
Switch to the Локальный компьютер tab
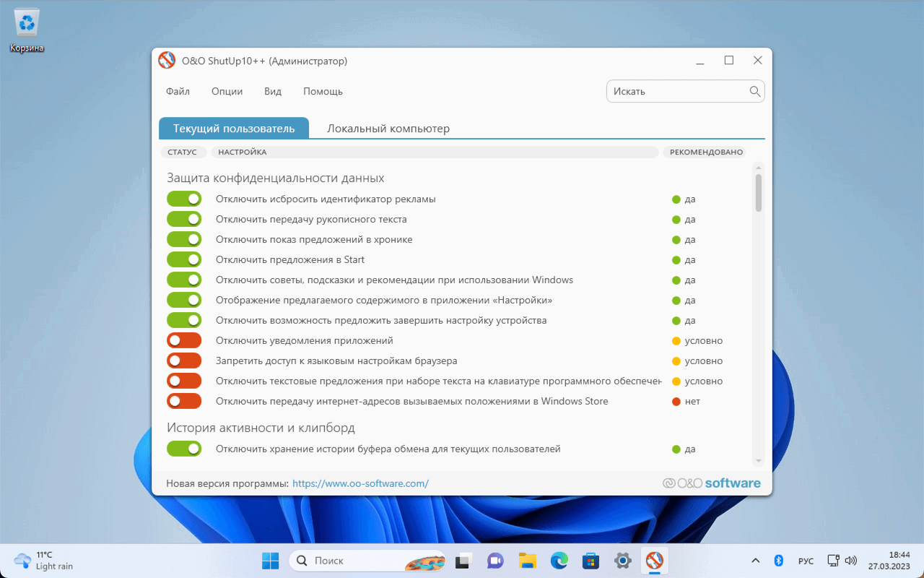[x=388, y=128]
